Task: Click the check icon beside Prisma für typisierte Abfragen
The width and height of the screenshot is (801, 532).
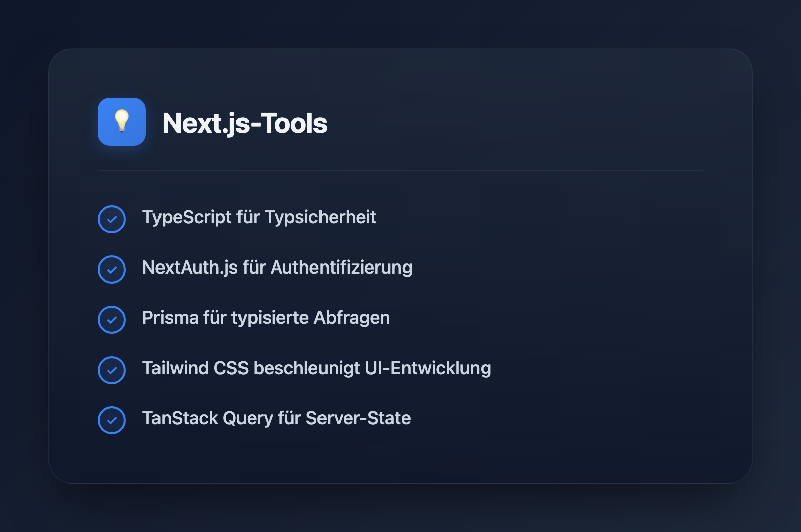Action: point(112,320)
